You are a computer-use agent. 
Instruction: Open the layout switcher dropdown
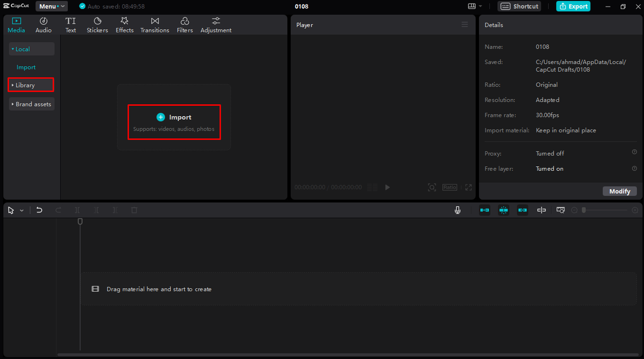tap(475, 7)
